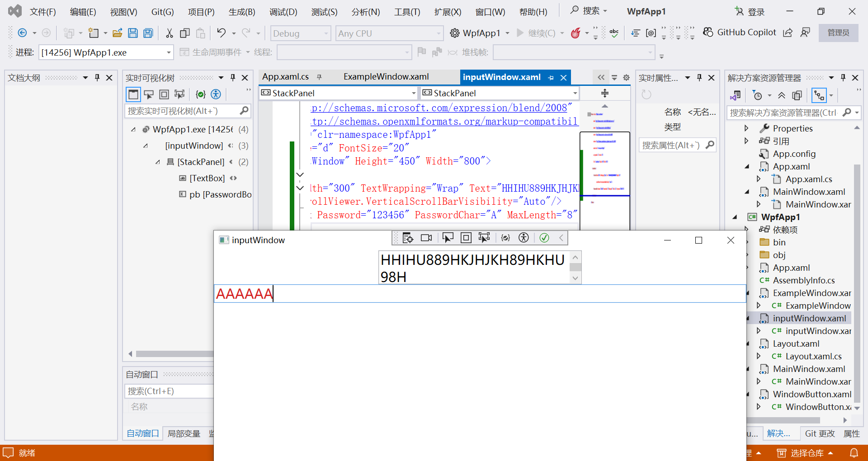Click the Copy icon in toolbar
The image size is (868, 461).
click(185, 33)
